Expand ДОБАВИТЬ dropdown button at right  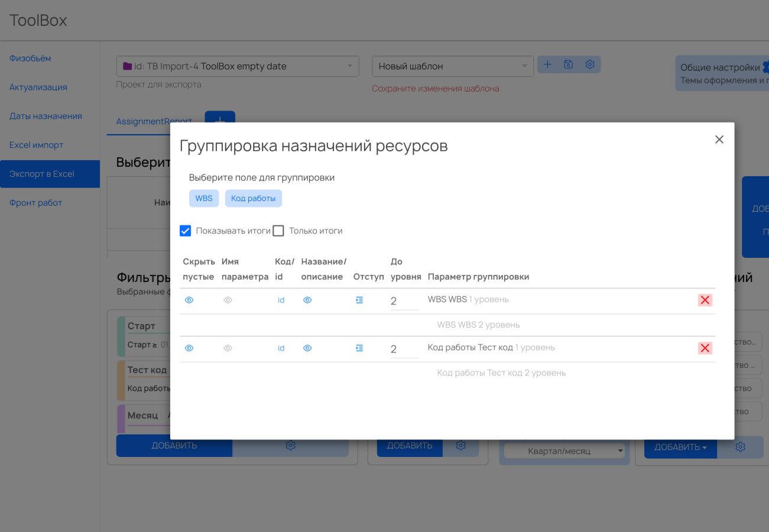point(680,447)
